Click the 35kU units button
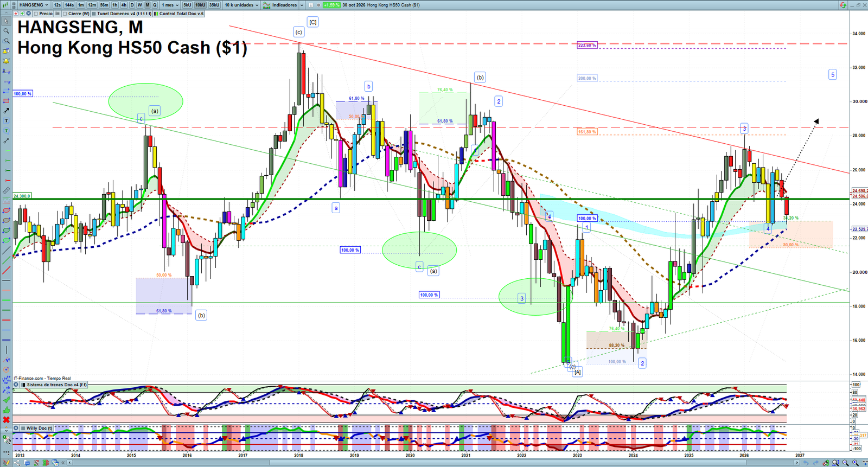868x467 pixels. click(214, 5)
